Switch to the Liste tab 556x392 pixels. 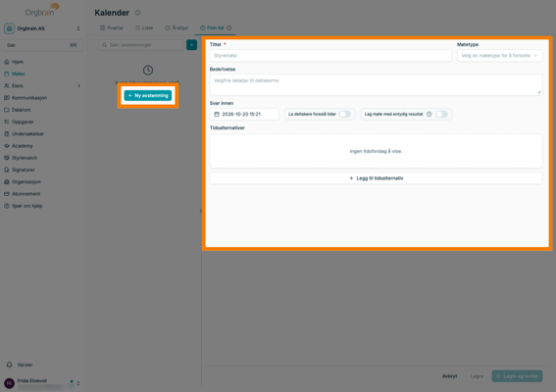click(144, 27)
